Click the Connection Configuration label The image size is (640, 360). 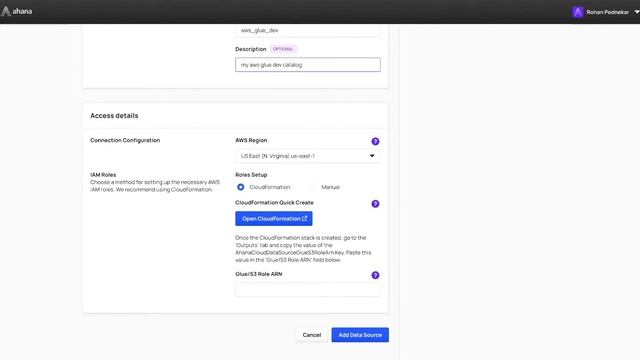[x=125, y=140]
